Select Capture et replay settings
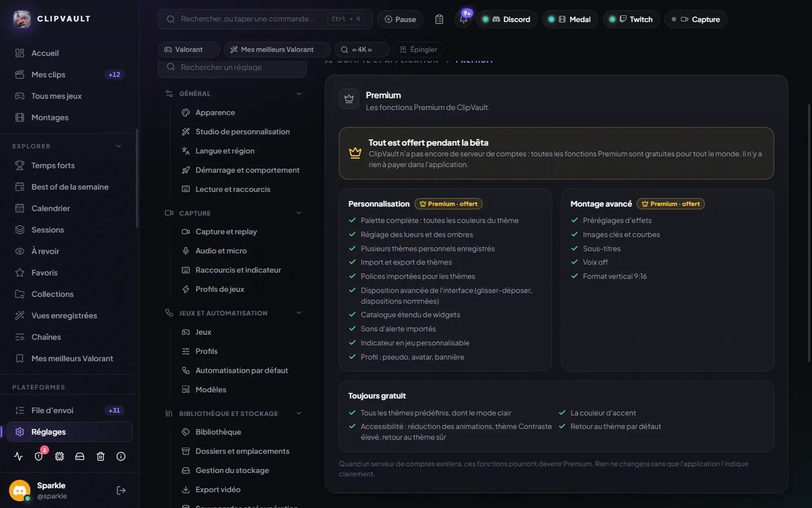This screenshot has width=812, height=508. tap(240, 232)
